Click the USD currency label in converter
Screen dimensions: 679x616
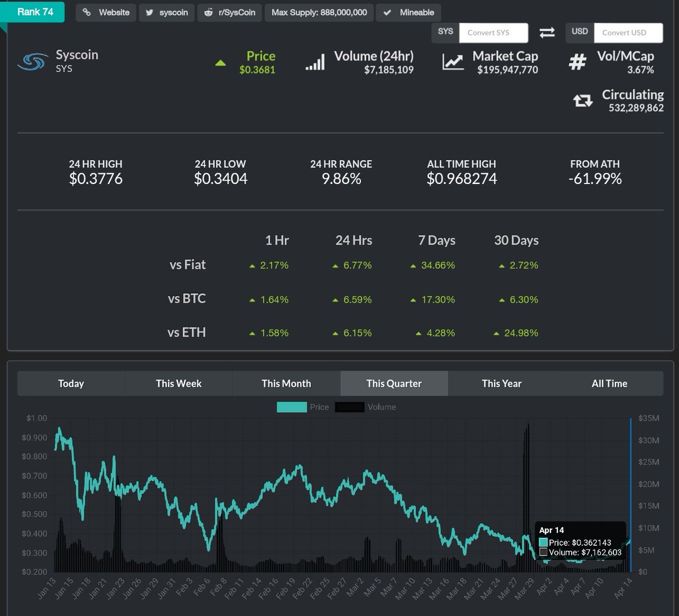click(x=580, y=32)
